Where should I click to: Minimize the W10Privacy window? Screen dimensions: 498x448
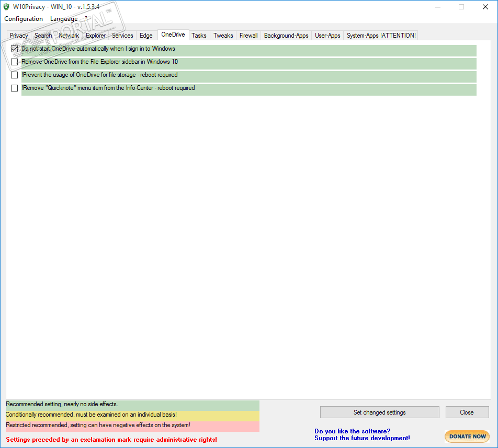click(438, 7)
